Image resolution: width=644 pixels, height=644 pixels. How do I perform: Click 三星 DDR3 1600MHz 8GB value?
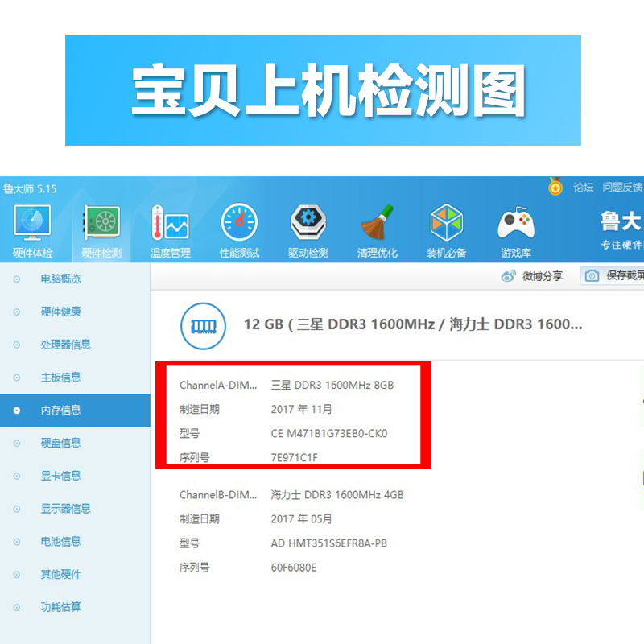[332, 386]
